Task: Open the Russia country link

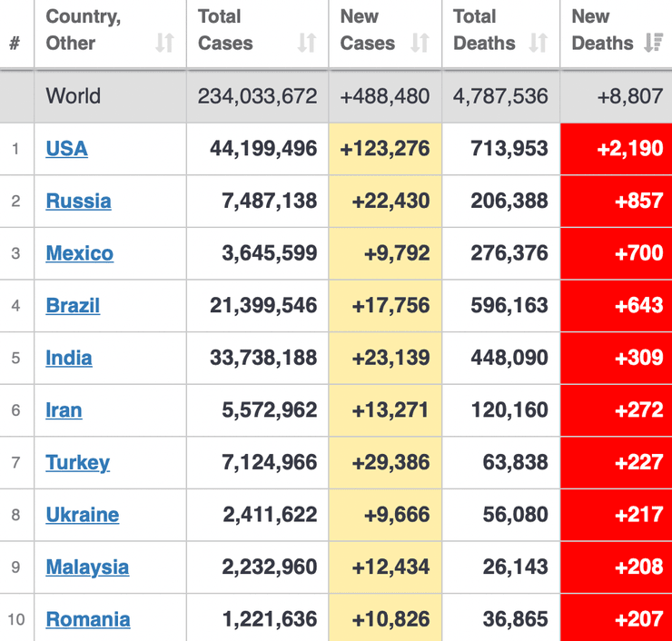Action: [78, 201]
